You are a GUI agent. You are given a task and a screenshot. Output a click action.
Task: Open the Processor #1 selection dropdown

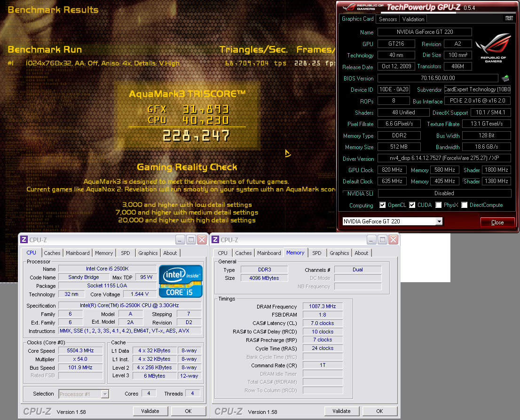(105, 394)
